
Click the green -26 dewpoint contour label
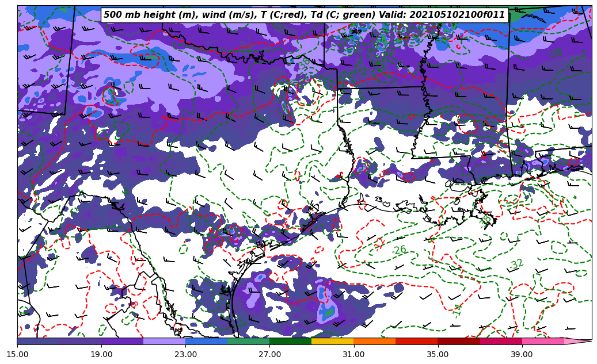click(398, 250)
